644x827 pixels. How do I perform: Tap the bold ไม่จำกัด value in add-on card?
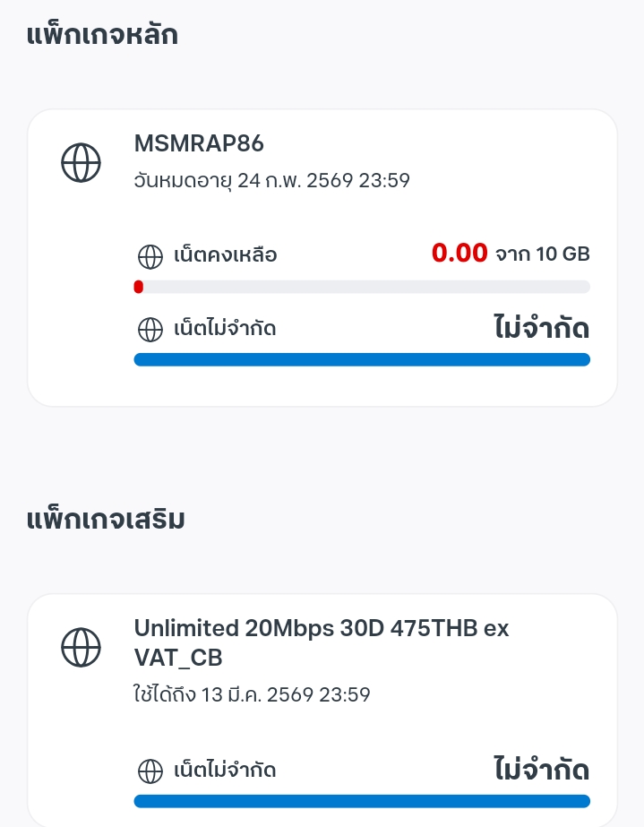point(541,770)
